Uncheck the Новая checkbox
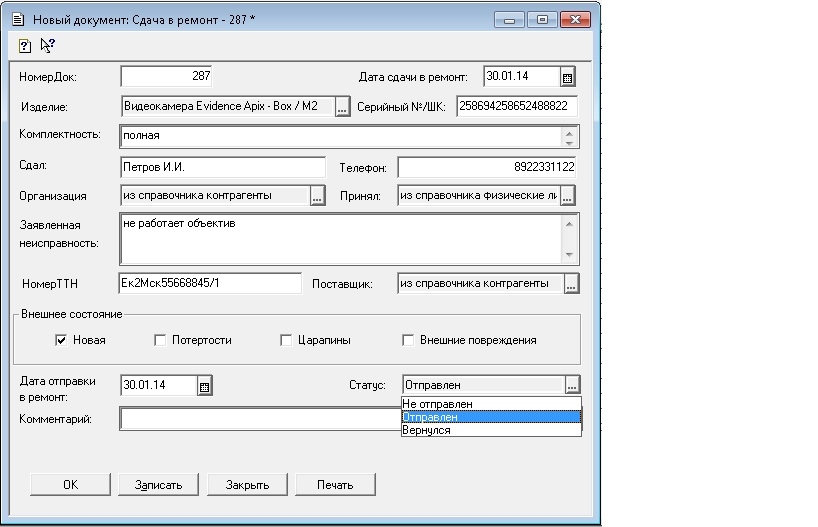This screenshot has height=527, width=818. pos(61,340)
